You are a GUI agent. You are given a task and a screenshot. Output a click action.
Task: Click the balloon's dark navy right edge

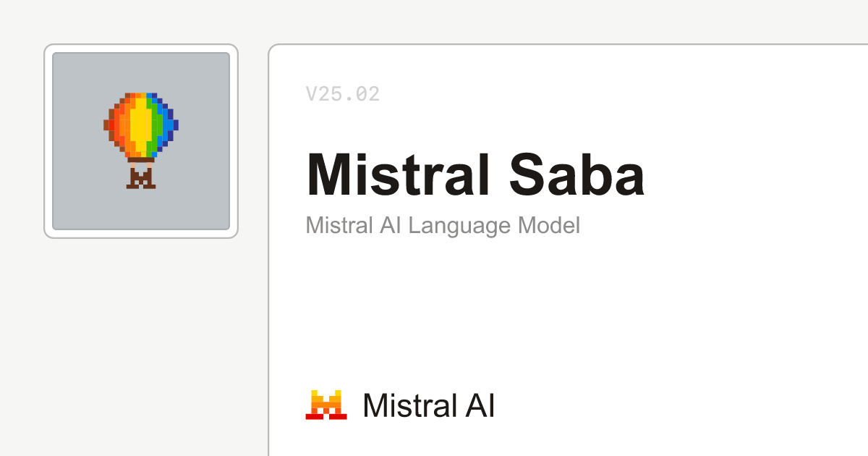pyautogui.click(x=175, y=124)
